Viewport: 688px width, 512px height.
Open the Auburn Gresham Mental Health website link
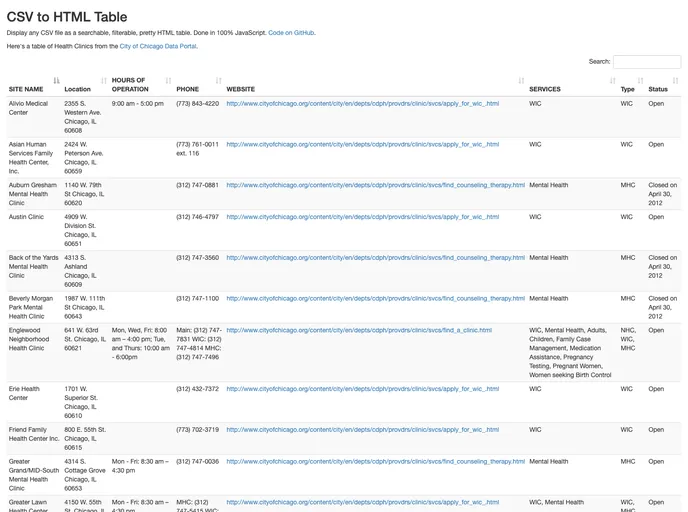[x=376, y=185]
